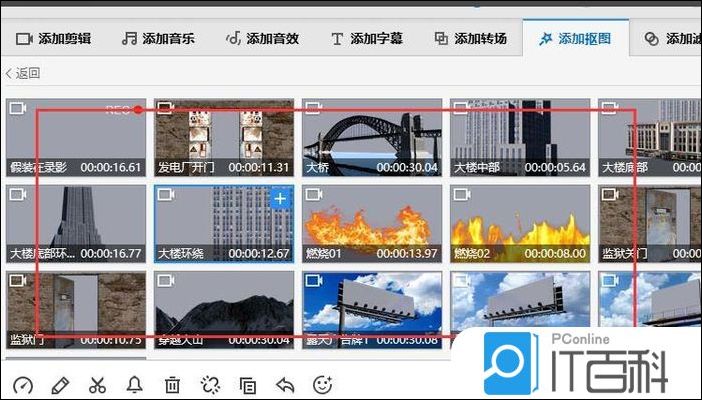Go back via the 返回 link
Screen dimensions: 702x400
tap(22, 73)
